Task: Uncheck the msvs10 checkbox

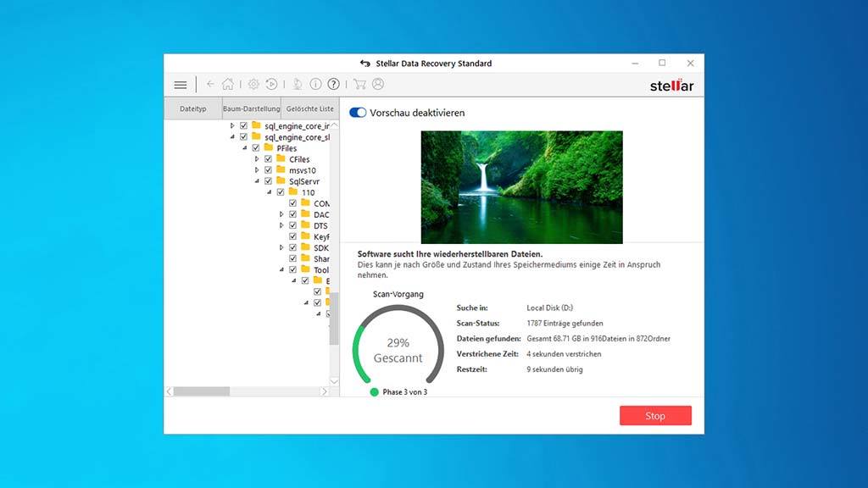Action: (x=268, y=169)
